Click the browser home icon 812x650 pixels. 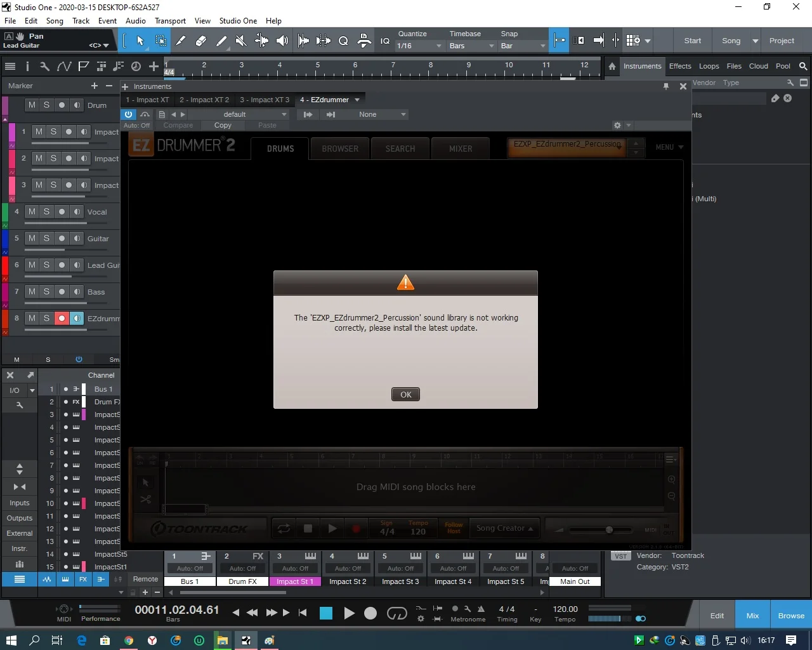point(612,66)
